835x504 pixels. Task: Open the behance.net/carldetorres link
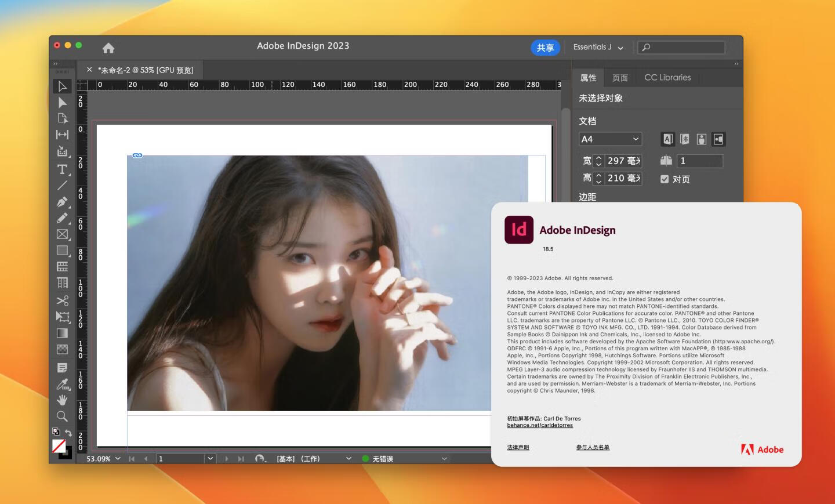540,425
